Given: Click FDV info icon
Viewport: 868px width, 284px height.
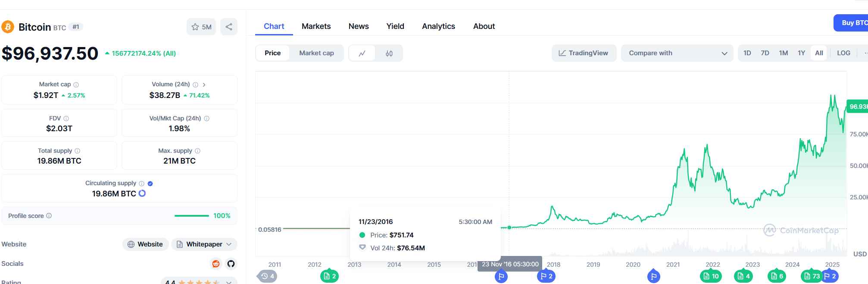Looking at the screenshot, I should click(x=66, y=118).
